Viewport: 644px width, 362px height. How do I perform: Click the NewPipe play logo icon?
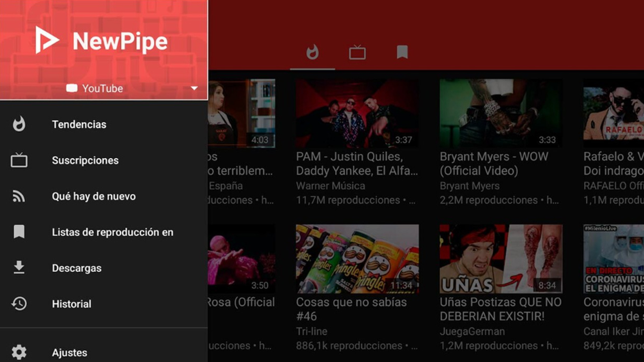coord(47,40)
